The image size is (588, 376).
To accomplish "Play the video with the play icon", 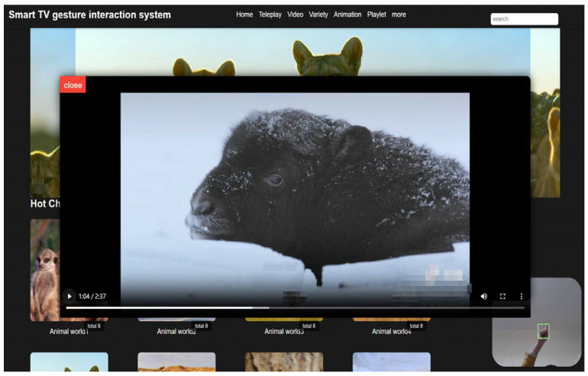I will tap(69, 296).
